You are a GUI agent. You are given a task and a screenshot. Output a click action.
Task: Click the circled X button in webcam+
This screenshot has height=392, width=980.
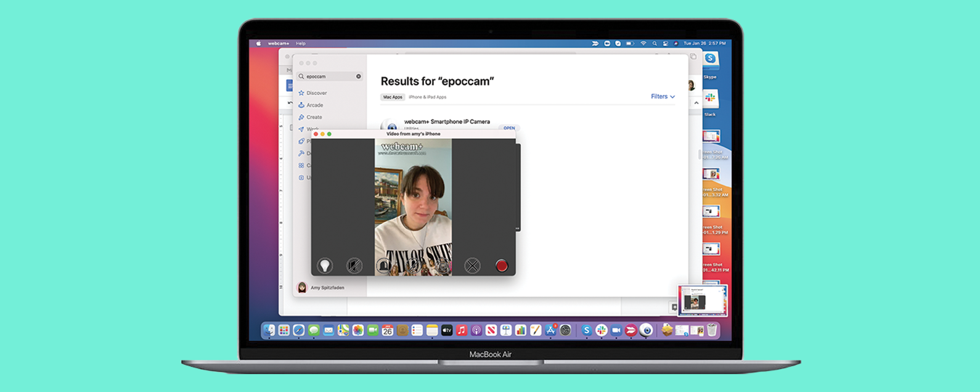click(472, 266)
